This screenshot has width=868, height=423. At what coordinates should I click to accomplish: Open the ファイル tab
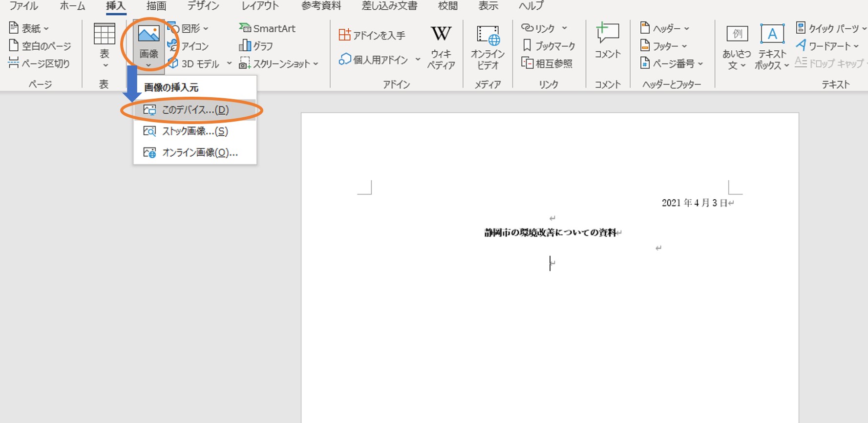tap(23, 6)
